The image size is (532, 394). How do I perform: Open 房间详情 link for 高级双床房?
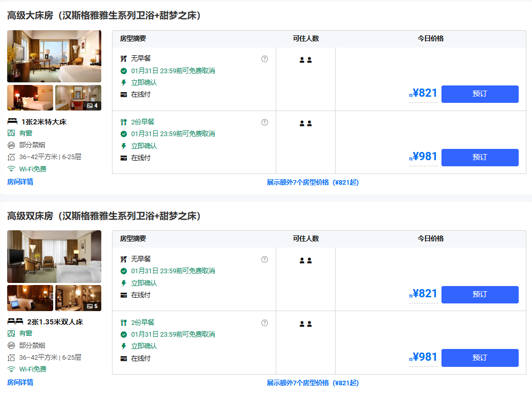[20, 382]
